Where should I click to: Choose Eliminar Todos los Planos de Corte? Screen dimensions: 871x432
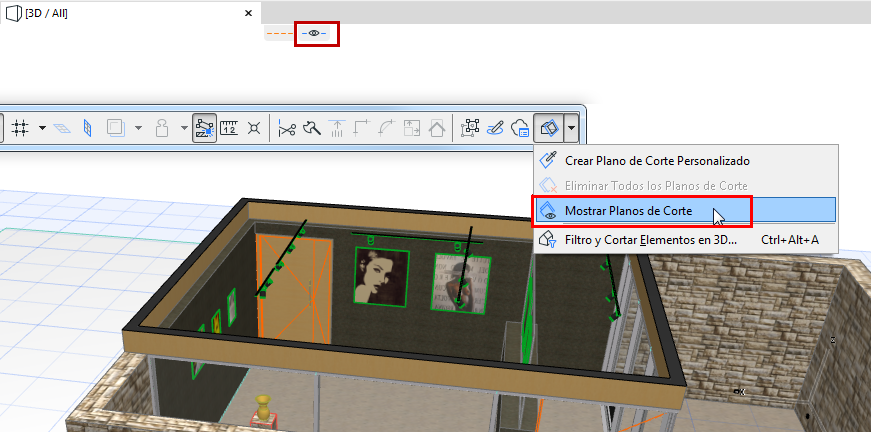[x=685, y=186]
